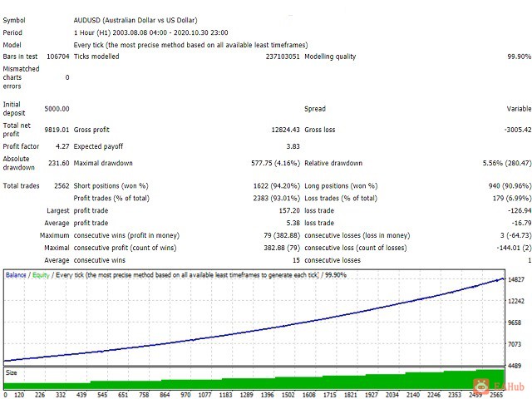This screenshot has width=532, height=399.
Task: Click the average profit trade value 5.38
Action: pyautogui.click(x=293, y=223)
